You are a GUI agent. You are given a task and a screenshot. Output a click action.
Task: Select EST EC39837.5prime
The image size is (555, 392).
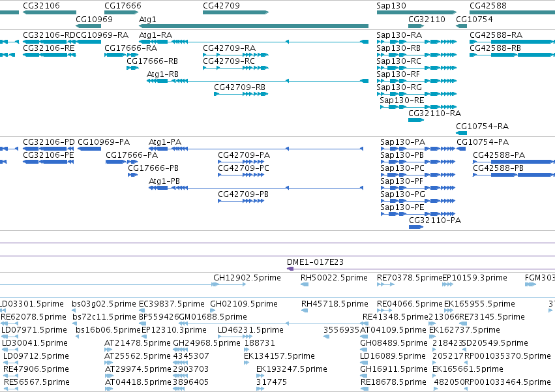tap(142, 310)
